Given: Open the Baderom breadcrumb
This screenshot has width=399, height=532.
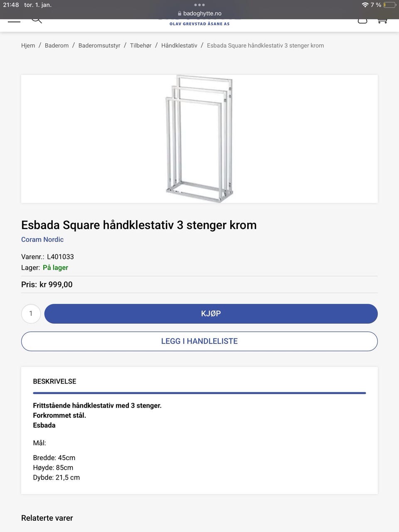Looking at the screenshot, I should (57, 46).
